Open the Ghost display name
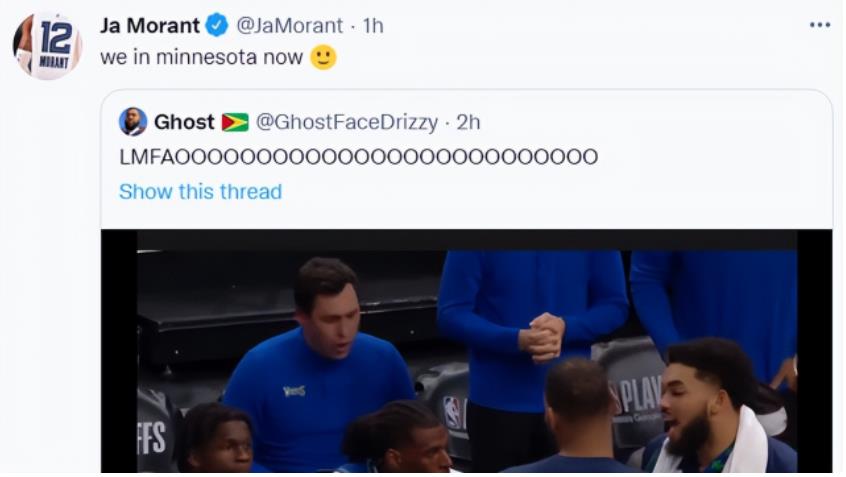 pos(184,122)
